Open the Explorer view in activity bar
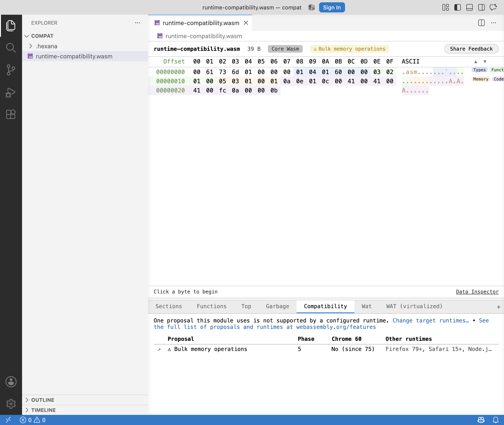 click(11, 26)
